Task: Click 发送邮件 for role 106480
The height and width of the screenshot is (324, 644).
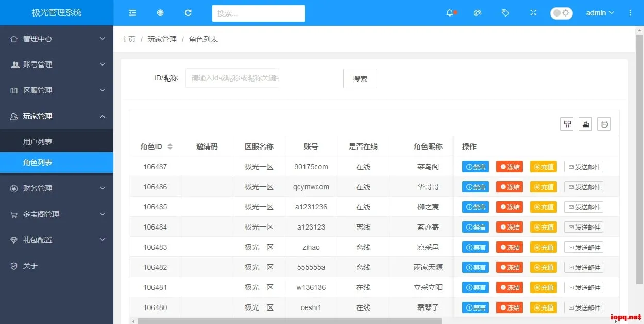Action: (584, 307)
